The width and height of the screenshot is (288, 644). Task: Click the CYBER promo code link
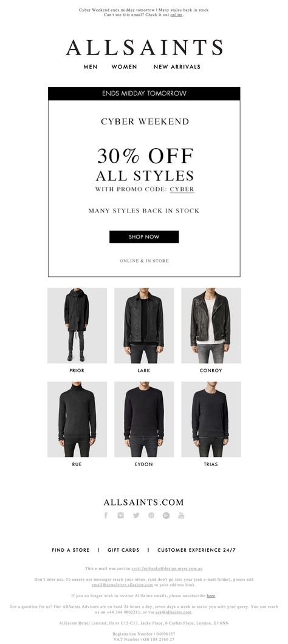182,189
